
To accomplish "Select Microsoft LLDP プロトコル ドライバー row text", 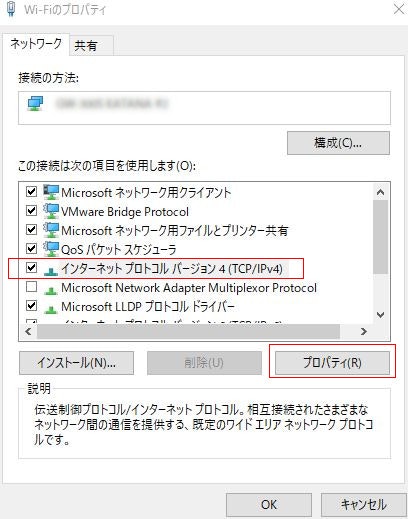I will [148, 307].
